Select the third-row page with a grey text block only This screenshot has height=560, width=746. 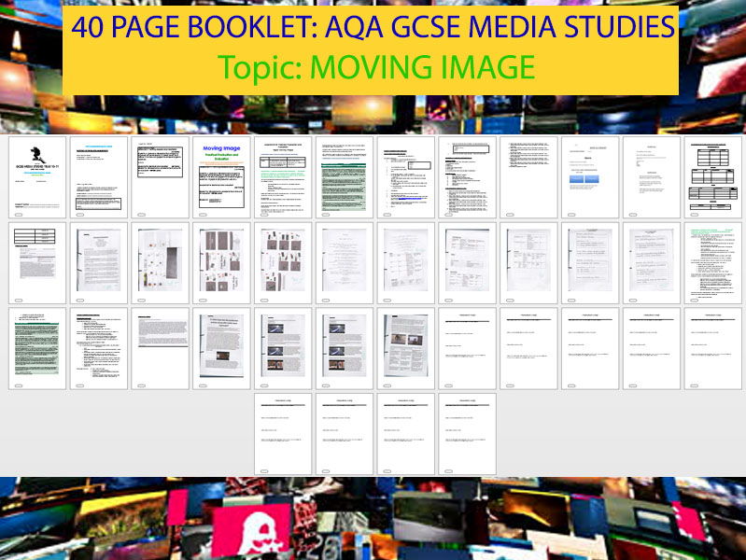coord(161,348)
